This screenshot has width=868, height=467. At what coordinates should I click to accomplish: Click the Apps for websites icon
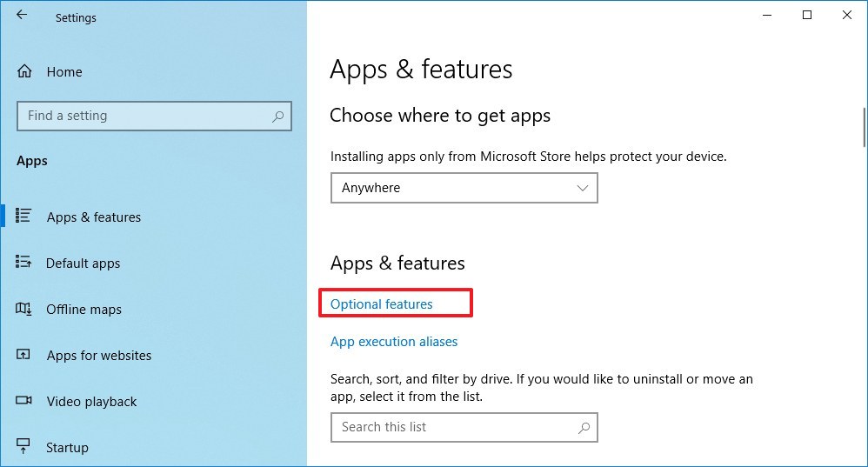[24, 355]
